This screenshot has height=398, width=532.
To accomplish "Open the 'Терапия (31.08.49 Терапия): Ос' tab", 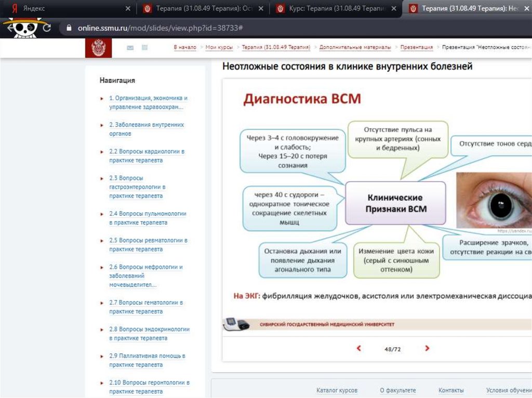I will click(x=204, y=8).
